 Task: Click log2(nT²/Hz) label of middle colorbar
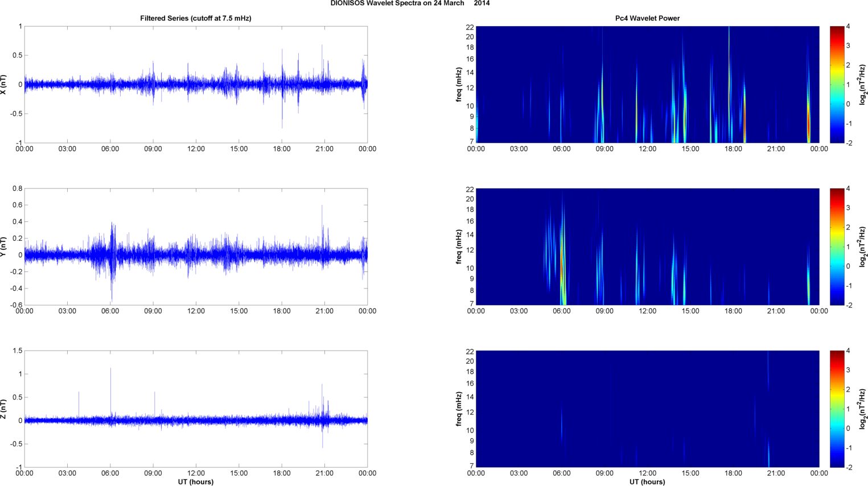(863, 246)
